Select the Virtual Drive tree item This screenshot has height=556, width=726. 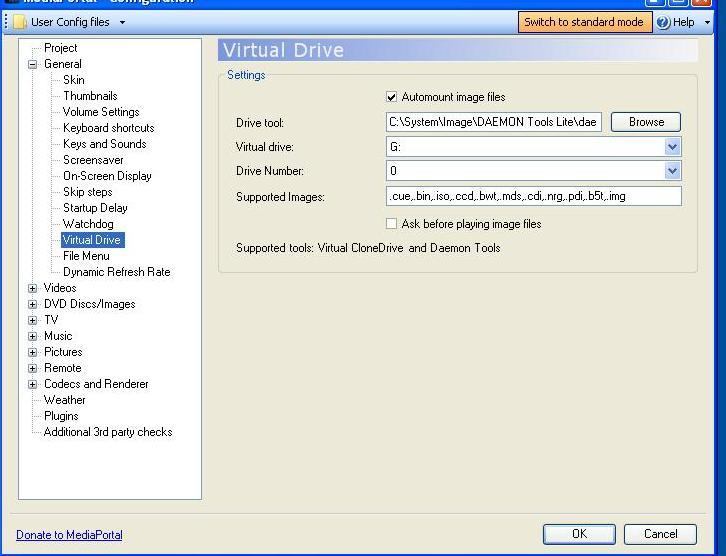pos(92,240)
